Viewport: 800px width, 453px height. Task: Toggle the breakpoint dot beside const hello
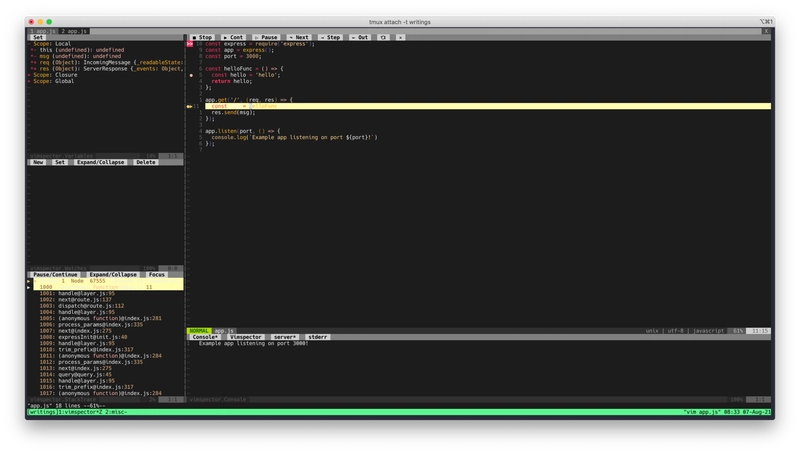pyautogui.click(x=191, y=75)
